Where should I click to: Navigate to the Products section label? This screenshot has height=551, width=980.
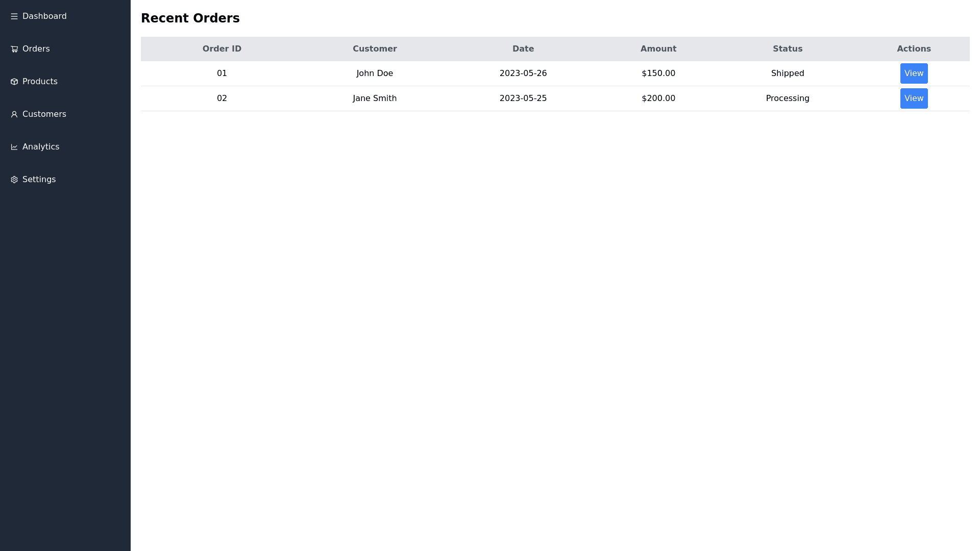40,82
